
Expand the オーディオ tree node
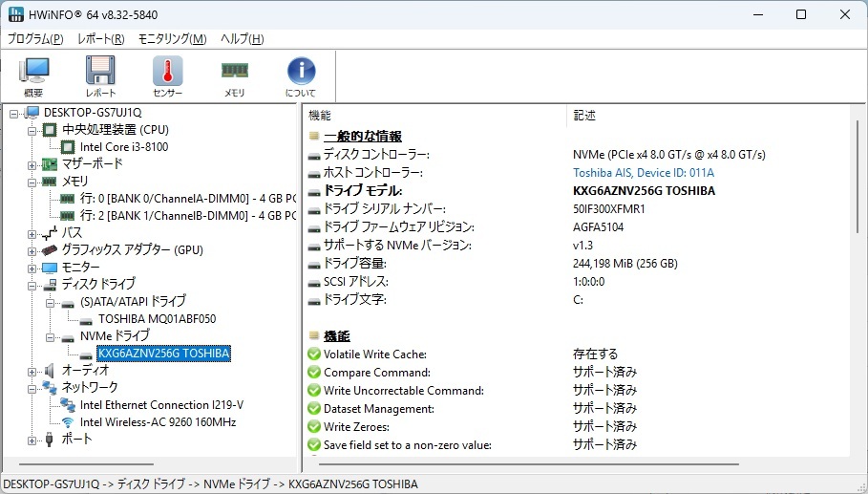(32, 371)
